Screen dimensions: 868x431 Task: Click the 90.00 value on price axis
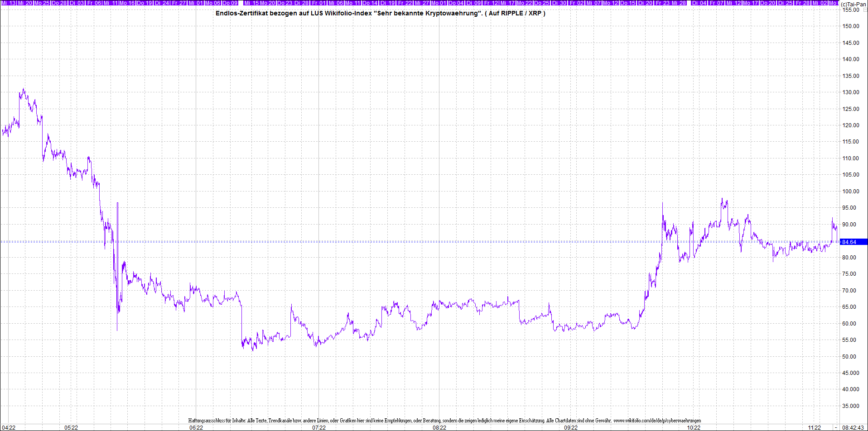point(849,225)
